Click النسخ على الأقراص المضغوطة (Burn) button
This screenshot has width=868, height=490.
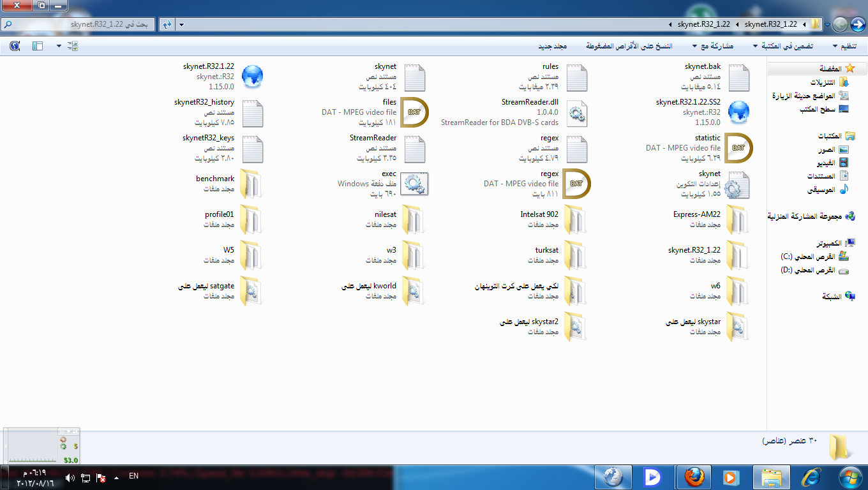point(629,47)
